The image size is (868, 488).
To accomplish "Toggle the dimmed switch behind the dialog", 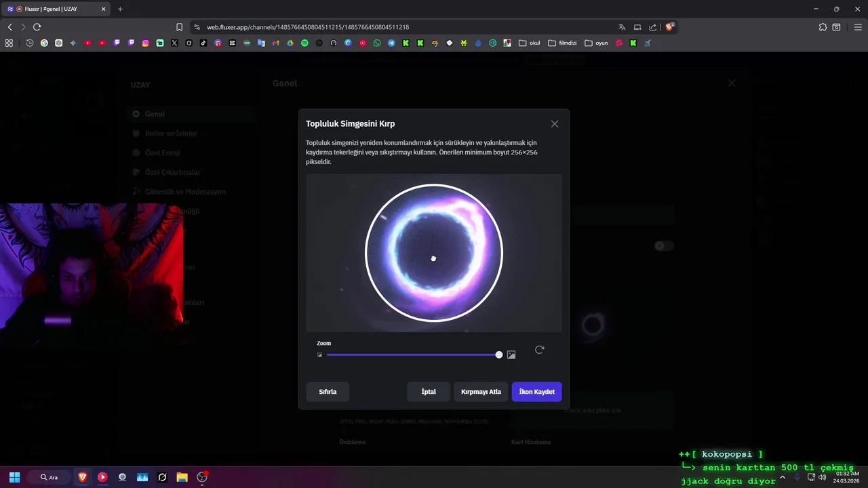I will (664, 246).
